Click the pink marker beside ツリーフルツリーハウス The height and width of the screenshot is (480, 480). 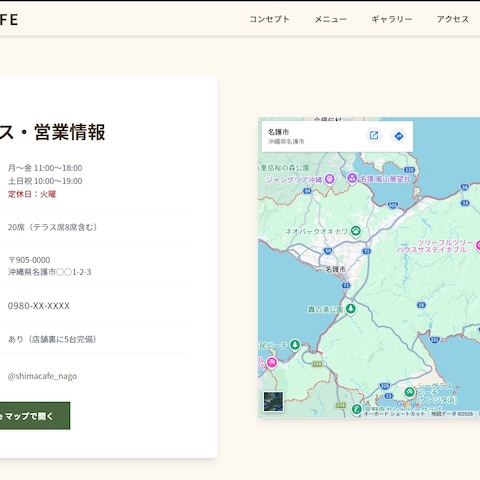coord(477,246)
